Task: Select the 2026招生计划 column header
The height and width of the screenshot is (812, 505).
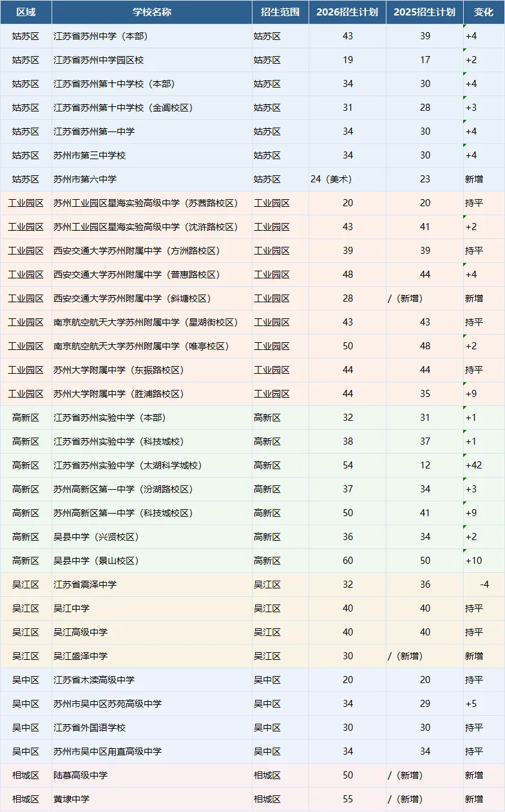Action: click(347, 12)
